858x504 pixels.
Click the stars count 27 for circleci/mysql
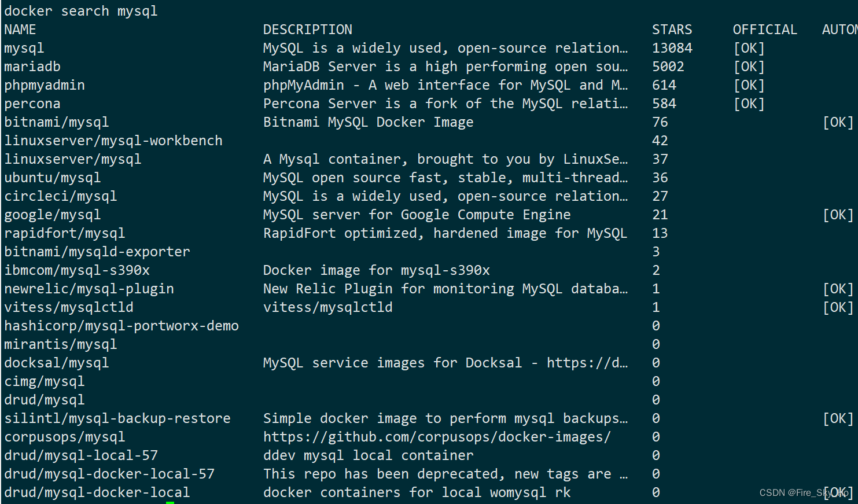click(660, 196)
